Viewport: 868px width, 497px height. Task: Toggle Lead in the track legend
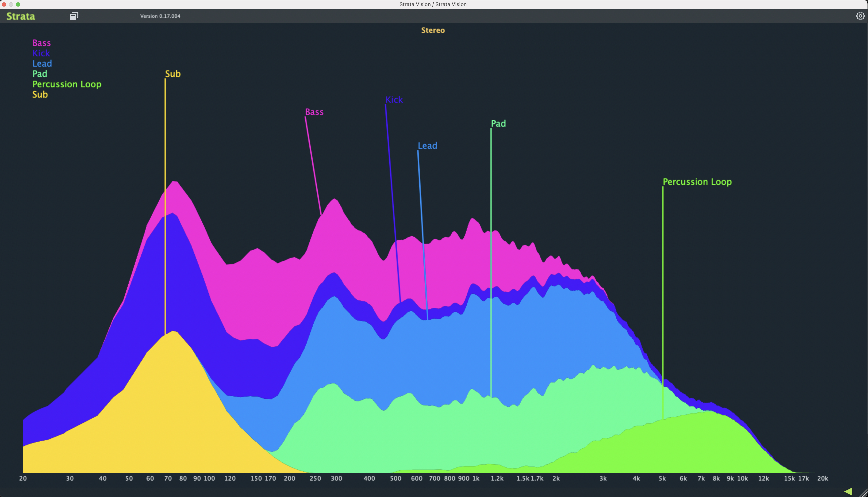click(42, 64)
